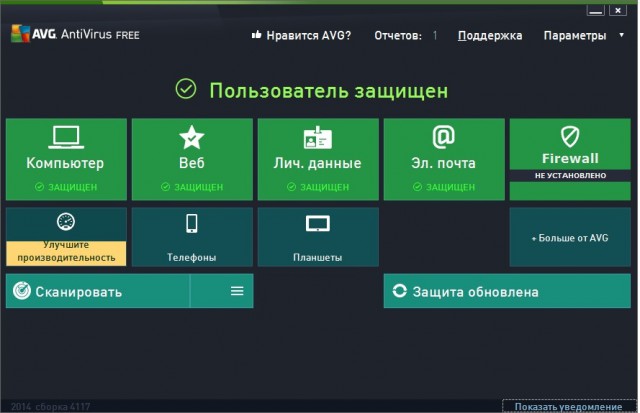
Task: Open Отчетов reports section
Action: (x=398, y=36)
